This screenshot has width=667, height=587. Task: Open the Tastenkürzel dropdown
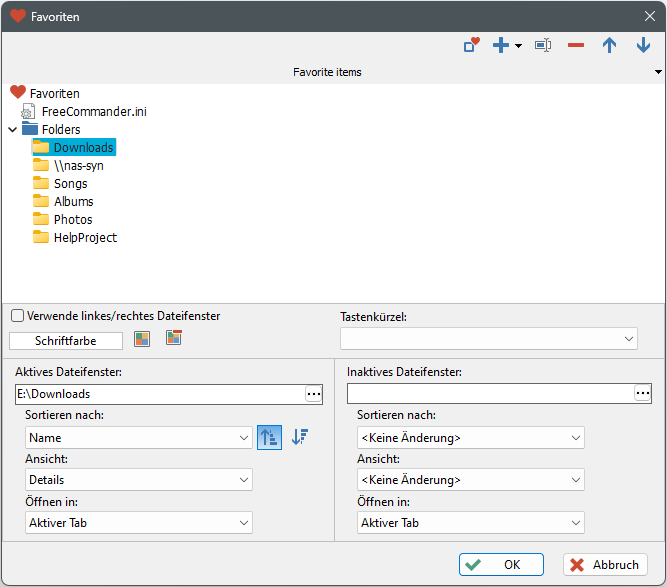coord(489,340)
